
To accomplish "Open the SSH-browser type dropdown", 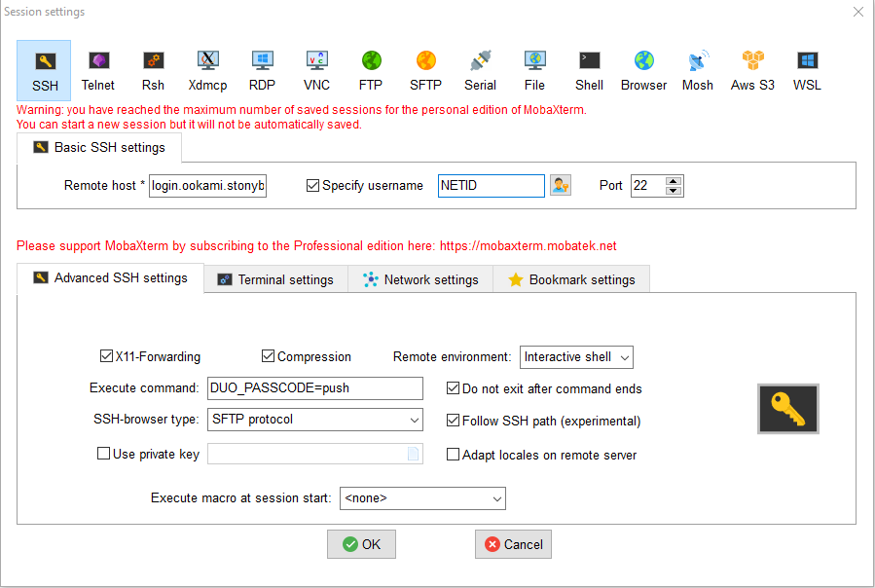I will 314,420.
